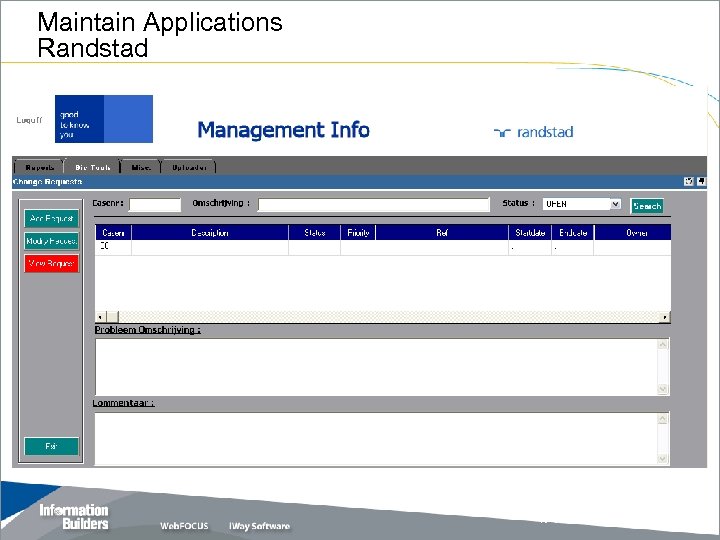Screen dimensions: 720x540
Task: Click the Status dropdown arrow
Action: [616, 204]
